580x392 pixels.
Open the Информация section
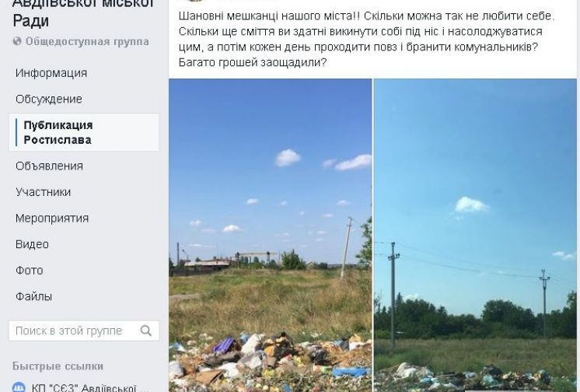pyautogui.click(x=51, y=73)
